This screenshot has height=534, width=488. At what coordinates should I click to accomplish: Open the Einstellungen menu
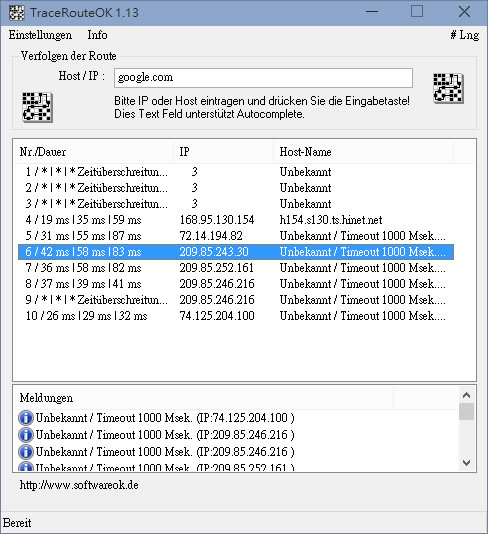[x=40, y=35]
